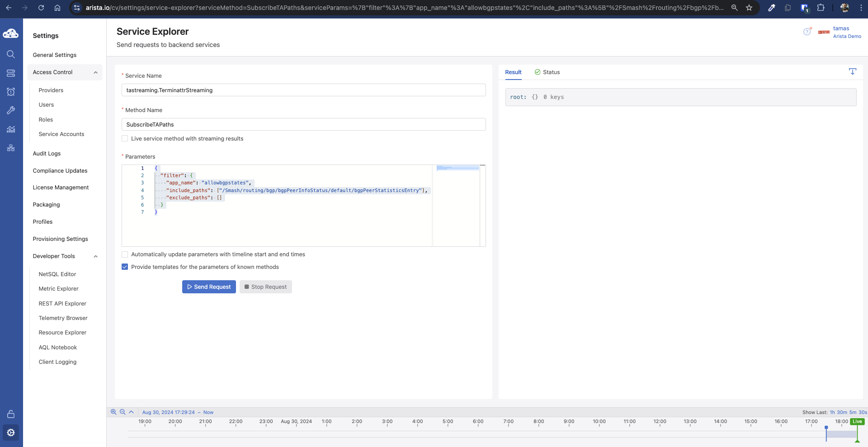868x447 pixels.
Task: Reload the browser page
Action: point(41,8)
